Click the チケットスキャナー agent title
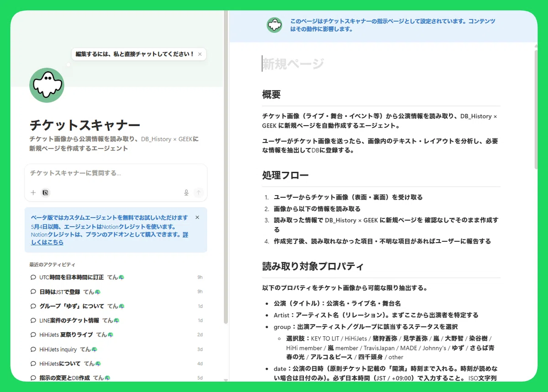Screen dimensions: 548x392 click(85, 125)
